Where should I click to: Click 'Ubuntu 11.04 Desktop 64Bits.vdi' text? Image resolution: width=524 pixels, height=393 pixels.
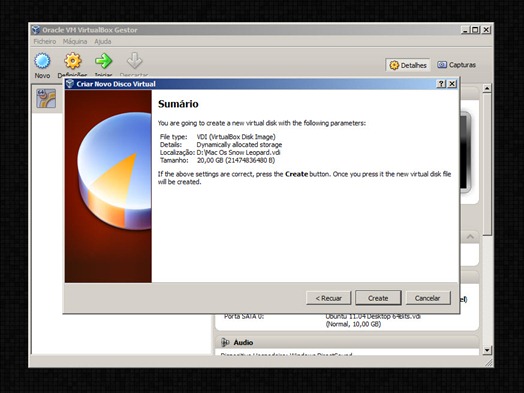pos(373,316)
